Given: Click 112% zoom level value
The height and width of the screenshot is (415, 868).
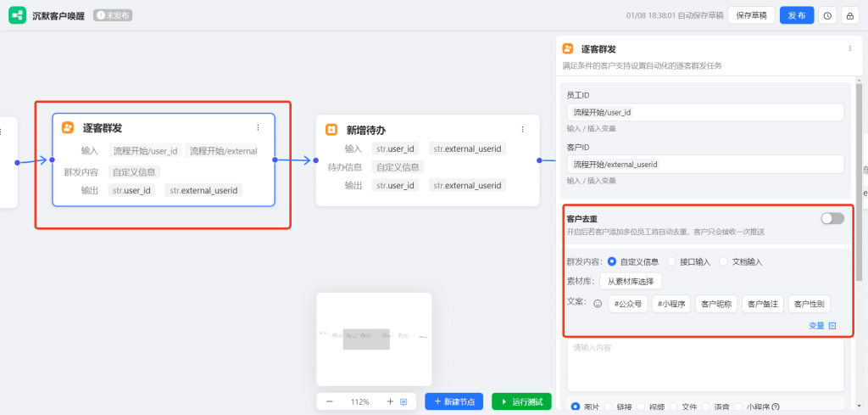Looking at the screenshot, I should pyautogui.click(x=359, y=401).
